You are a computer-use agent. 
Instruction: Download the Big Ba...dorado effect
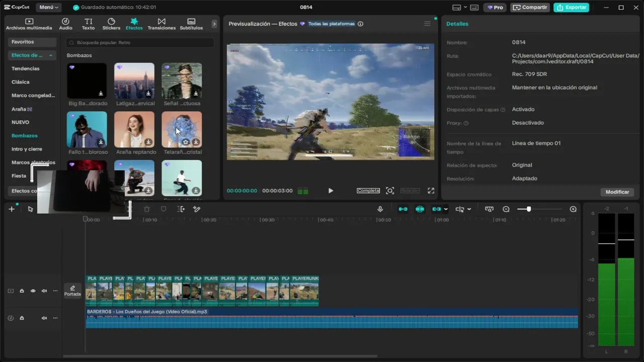[101, 94]
